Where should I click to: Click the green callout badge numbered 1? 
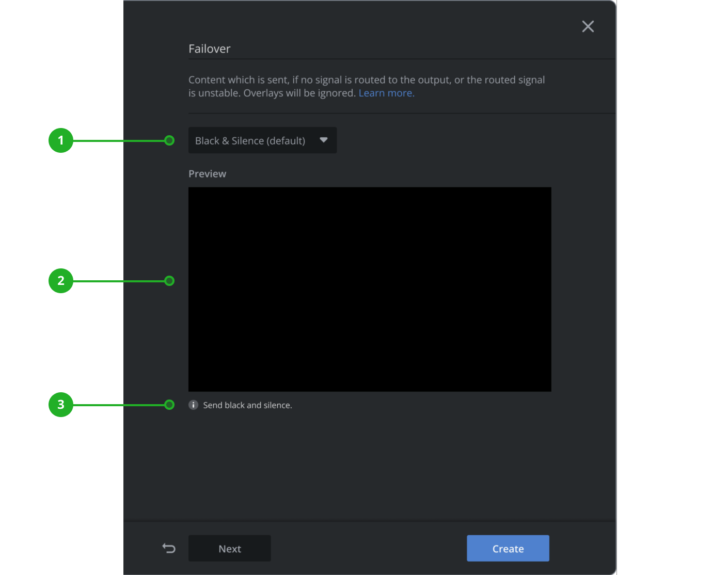pyautogui.click(x=61, y=140)
